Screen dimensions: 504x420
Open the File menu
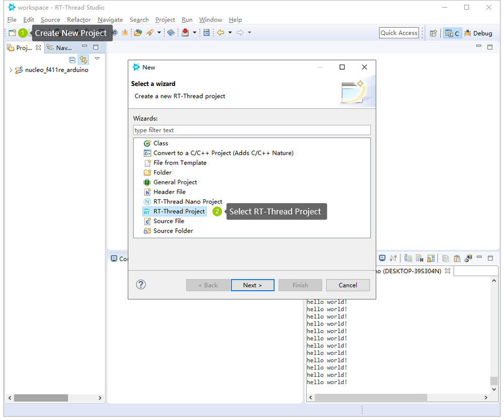coord(12,20)
